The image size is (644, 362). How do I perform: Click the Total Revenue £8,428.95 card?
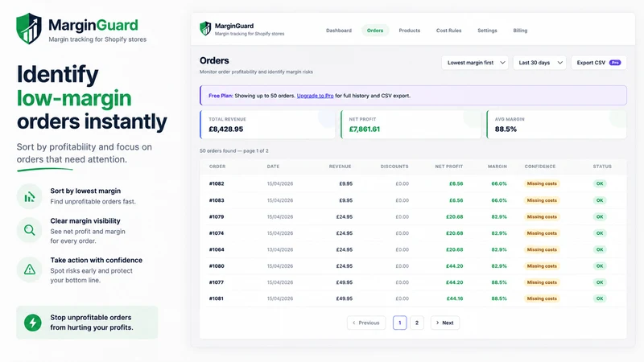click(x=267, y=125)
